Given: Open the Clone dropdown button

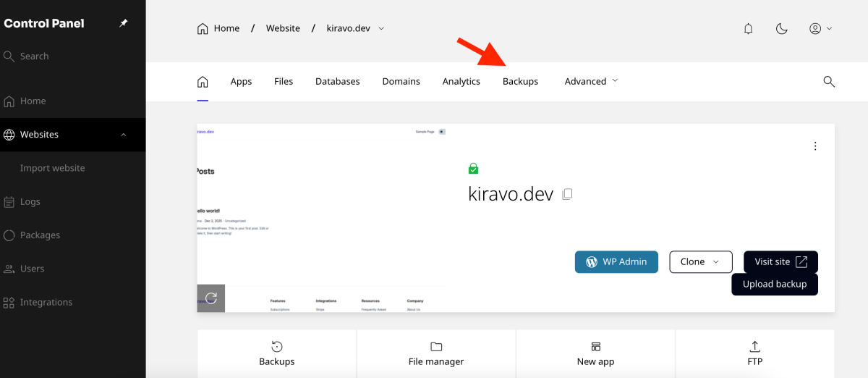Looking at the screenshot, I should pyautogui.click(x=700, y=261).
